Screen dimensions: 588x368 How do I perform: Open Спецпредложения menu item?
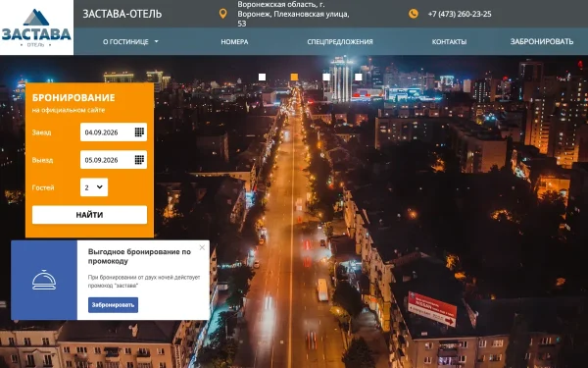[x=340, y=41]
